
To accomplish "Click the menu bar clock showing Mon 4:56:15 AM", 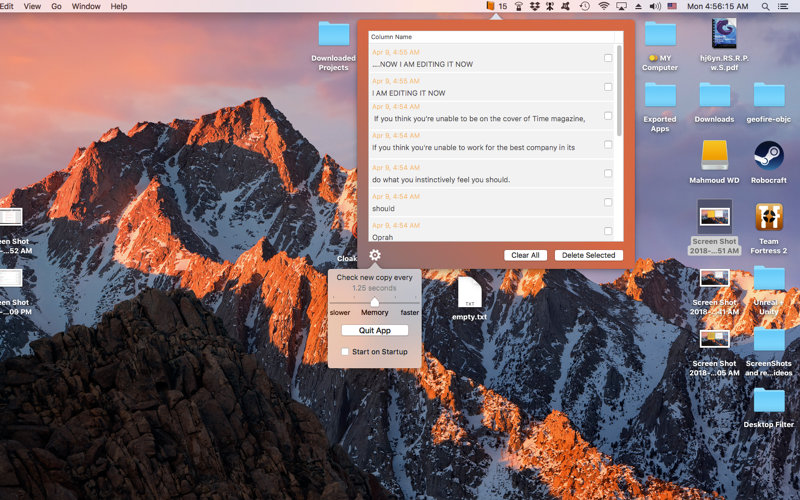I will [717, 6].
